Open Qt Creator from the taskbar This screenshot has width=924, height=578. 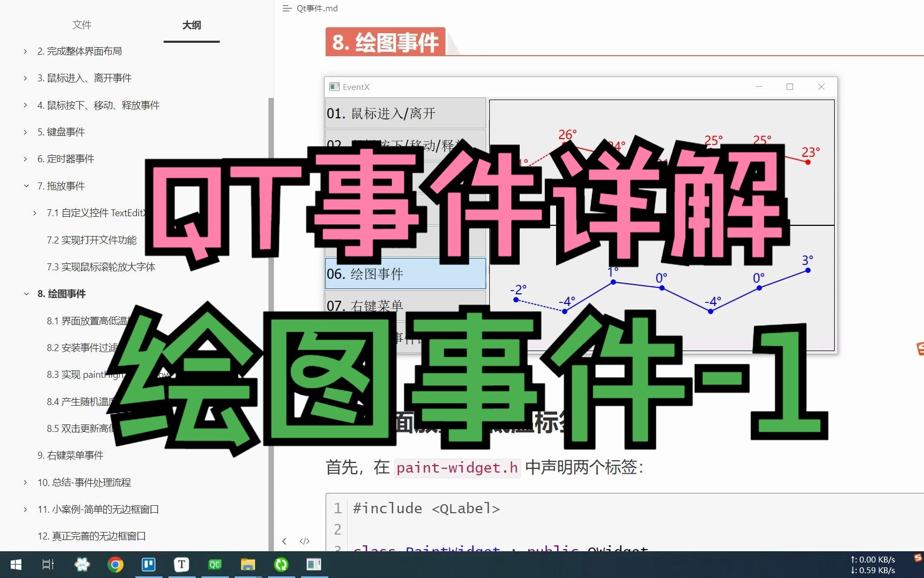(x=215, y=565)
